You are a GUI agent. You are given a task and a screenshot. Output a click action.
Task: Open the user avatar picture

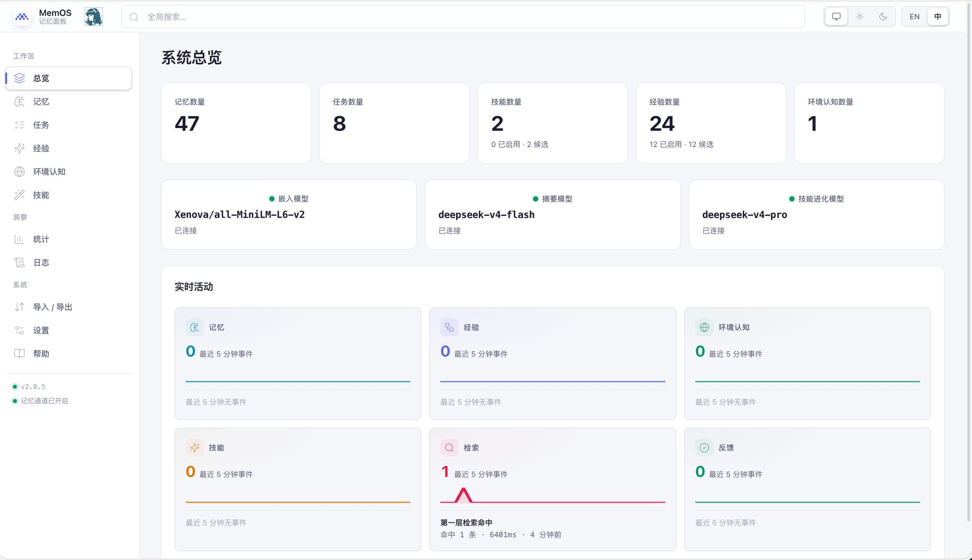(x=93, y=17)
